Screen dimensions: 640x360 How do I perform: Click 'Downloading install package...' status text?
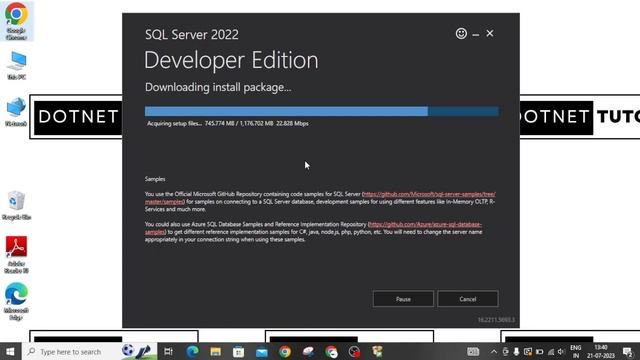tap(218, 87)
